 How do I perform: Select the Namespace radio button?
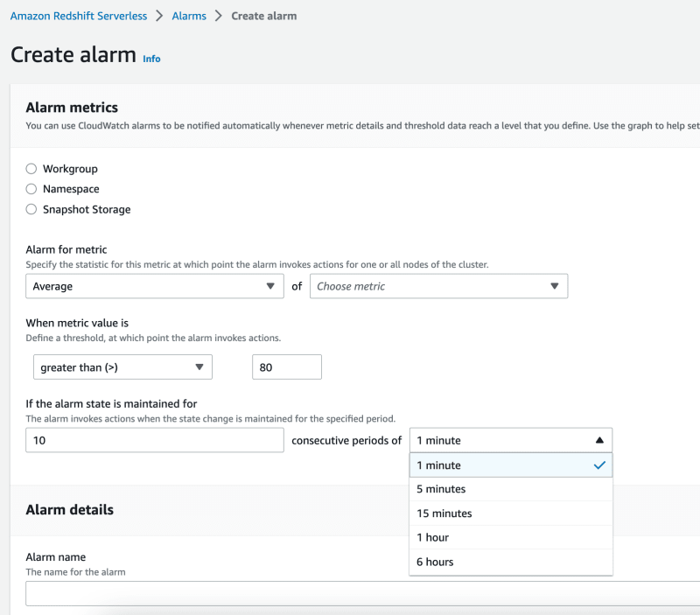point(31,189)
